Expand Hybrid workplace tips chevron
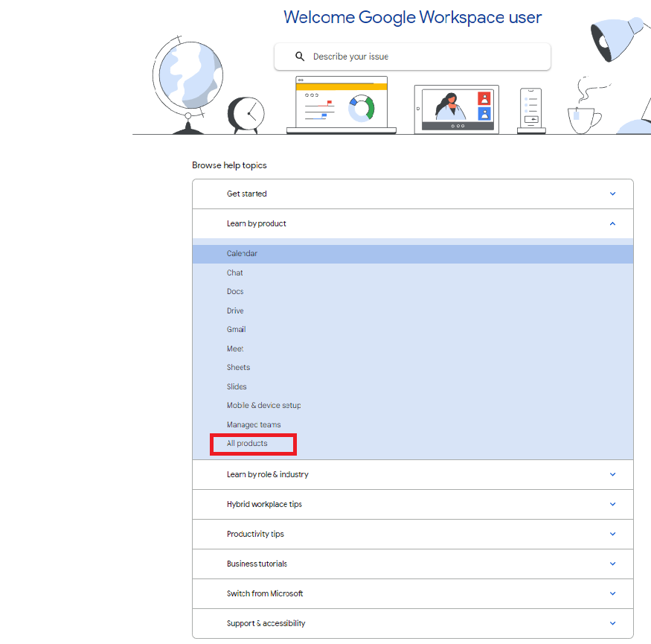651x644 pixels. click(612, 504)
